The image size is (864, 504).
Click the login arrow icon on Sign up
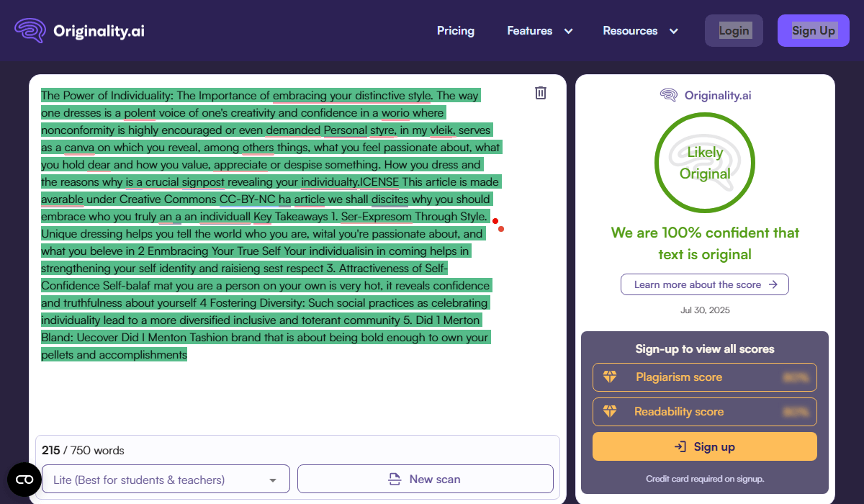click(x=680, y=446)
